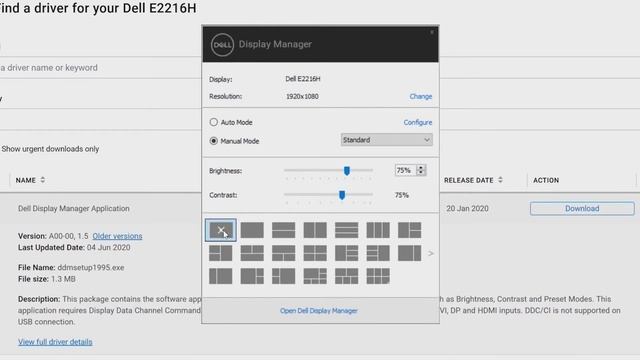Click the driver name or keyword search field

point(100,68)
